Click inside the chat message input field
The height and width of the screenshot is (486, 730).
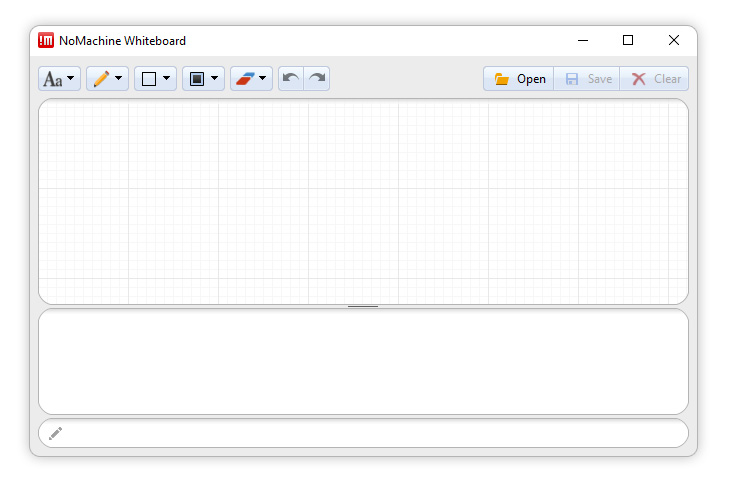point(370,433)
